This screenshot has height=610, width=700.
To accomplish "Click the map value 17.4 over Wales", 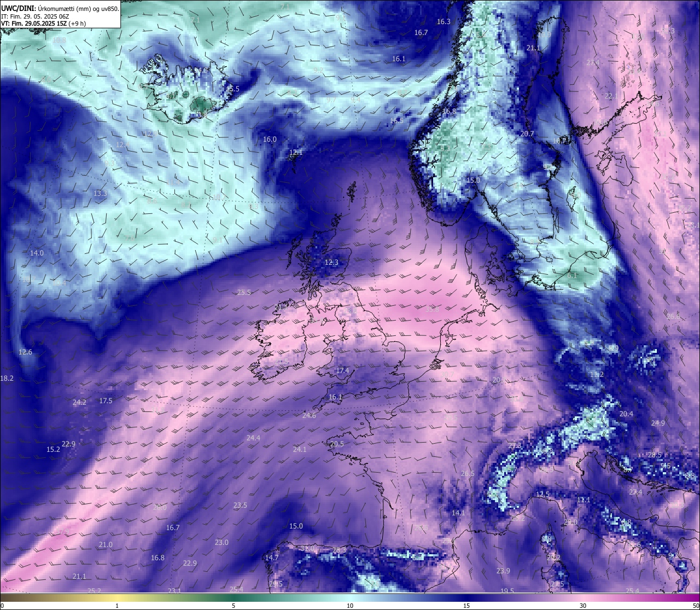I will click(x=342, y=371).
